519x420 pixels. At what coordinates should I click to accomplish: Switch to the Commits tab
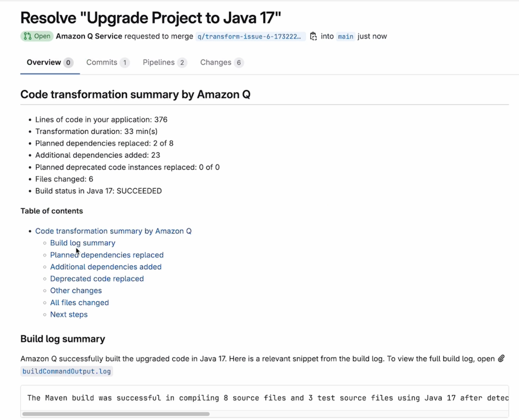coord(102,62)
